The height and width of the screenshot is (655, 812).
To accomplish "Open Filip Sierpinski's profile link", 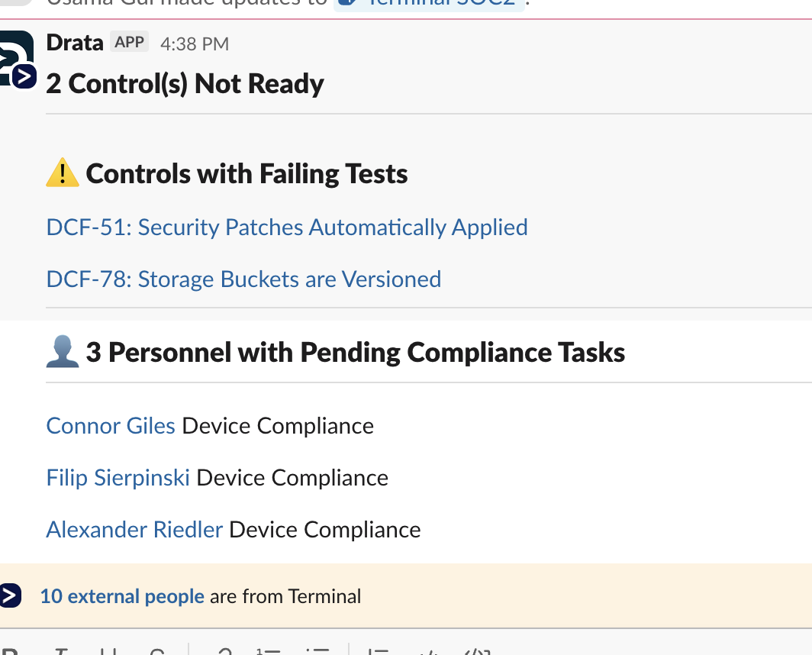I will tap(118, 478).
